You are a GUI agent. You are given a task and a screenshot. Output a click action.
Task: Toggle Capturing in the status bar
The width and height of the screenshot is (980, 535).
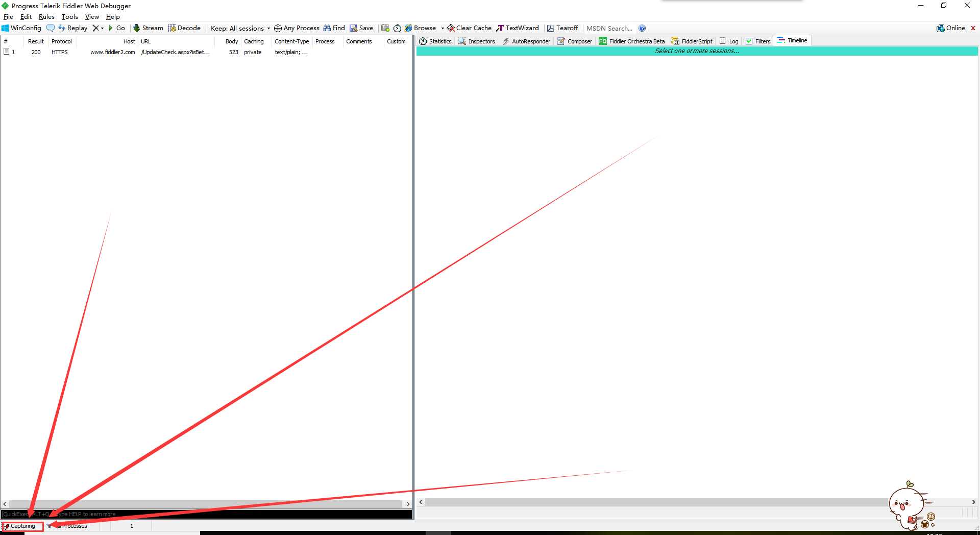tap(22, 526)
